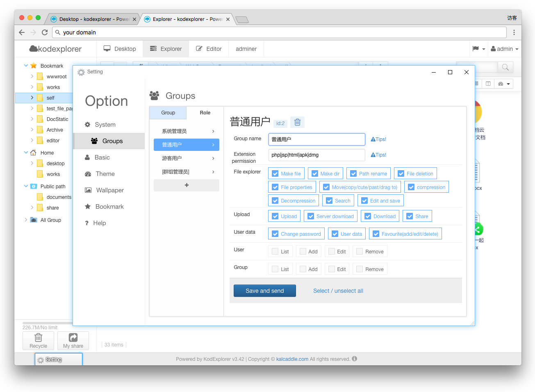Open the Editor tab in top navigation

209,49
